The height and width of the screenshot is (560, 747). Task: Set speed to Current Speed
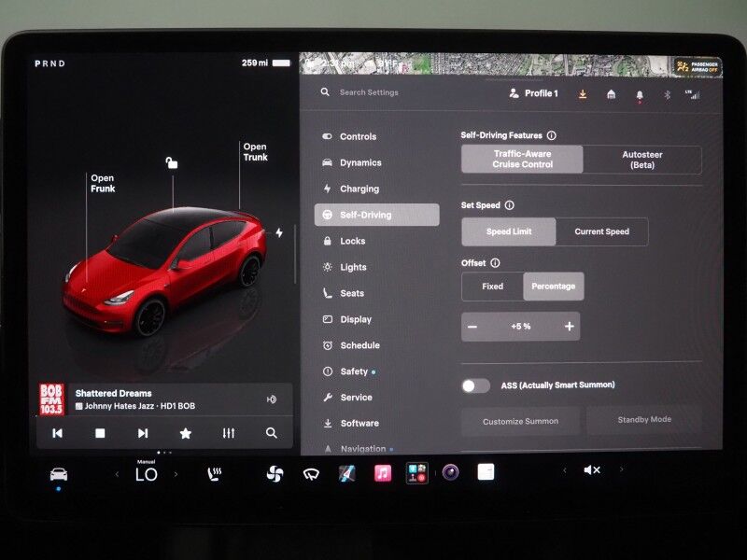coord(601,231)
